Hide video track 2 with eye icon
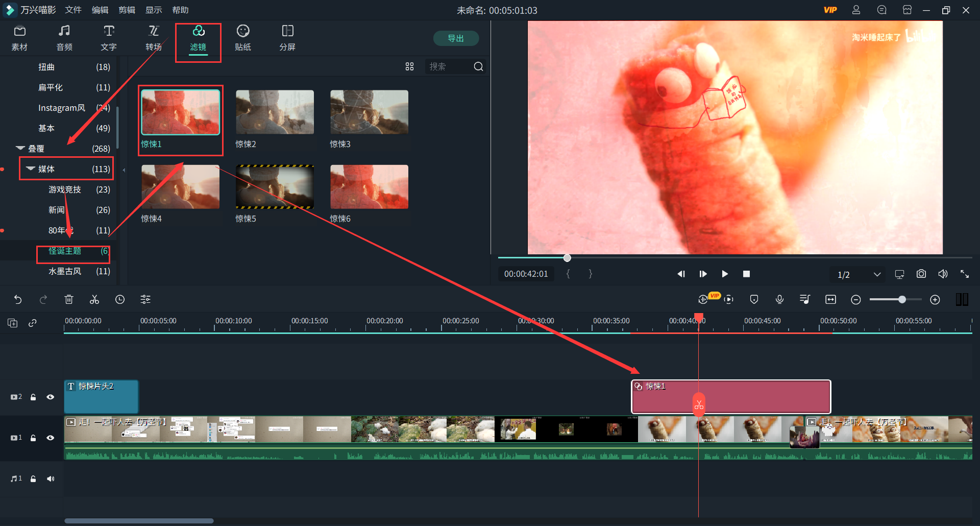Screen dimensions: 980x526 coord(50,397)
